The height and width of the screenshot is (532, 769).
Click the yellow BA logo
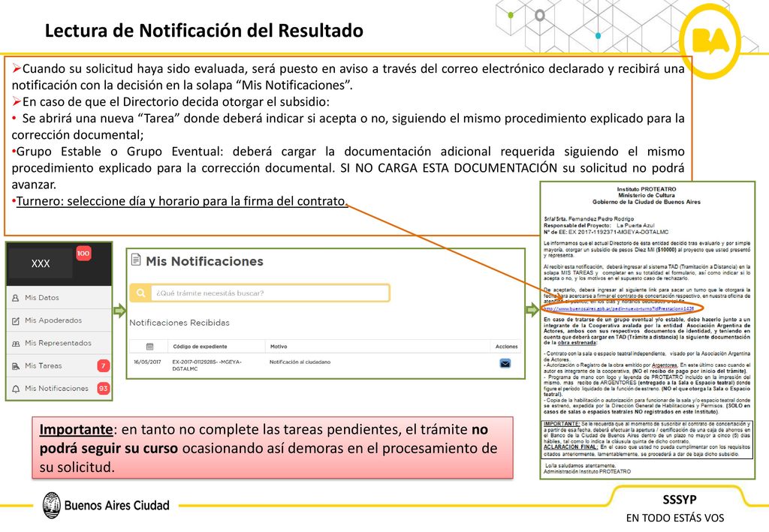pyautogui.click(x=710, y=41)
